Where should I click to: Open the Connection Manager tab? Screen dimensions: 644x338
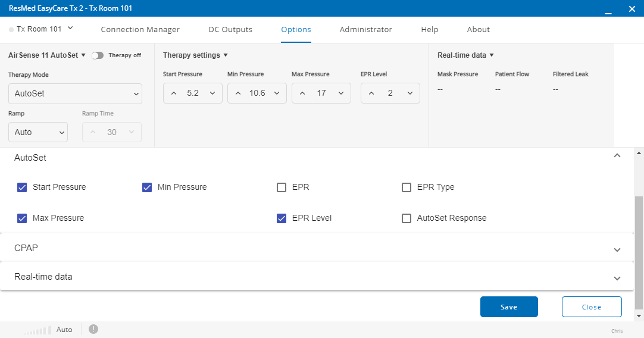click(x=140, y=30)
